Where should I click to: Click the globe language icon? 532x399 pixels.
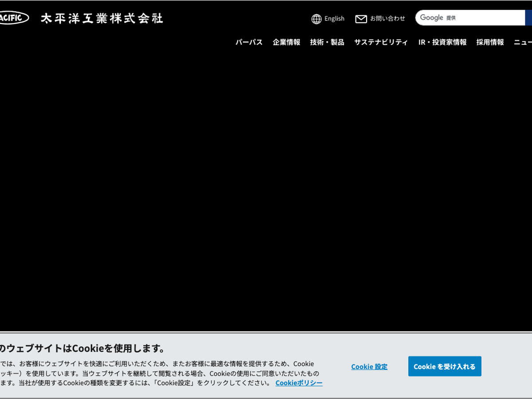point(317,19)
